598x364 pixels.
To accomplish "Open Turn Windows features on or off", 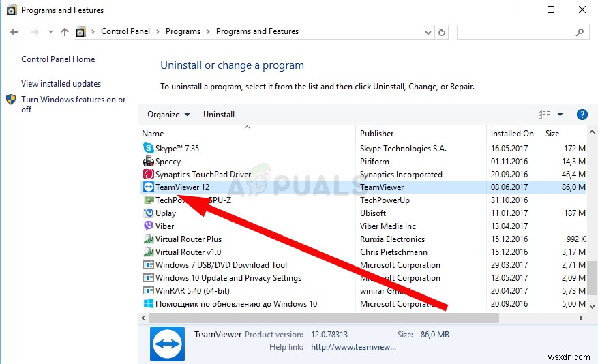I will [73, 104].
